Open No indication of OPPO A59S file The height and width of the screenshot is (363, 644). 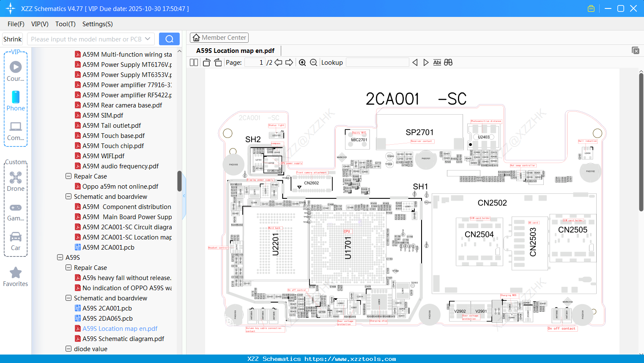pyautogui.click(x=127, y=288)
